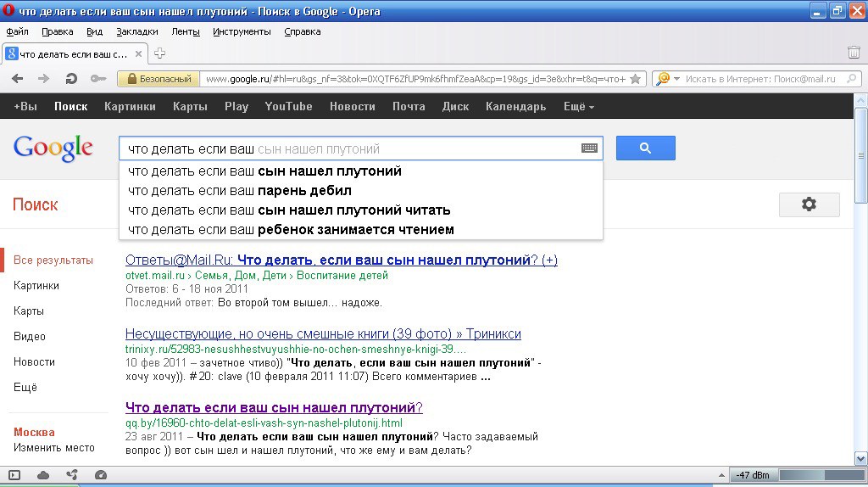The width and height of the screenshot is (868, 487).
Task: Expand the Ещё dropdown in the Google bar
Action: click(x=578, y=106)
